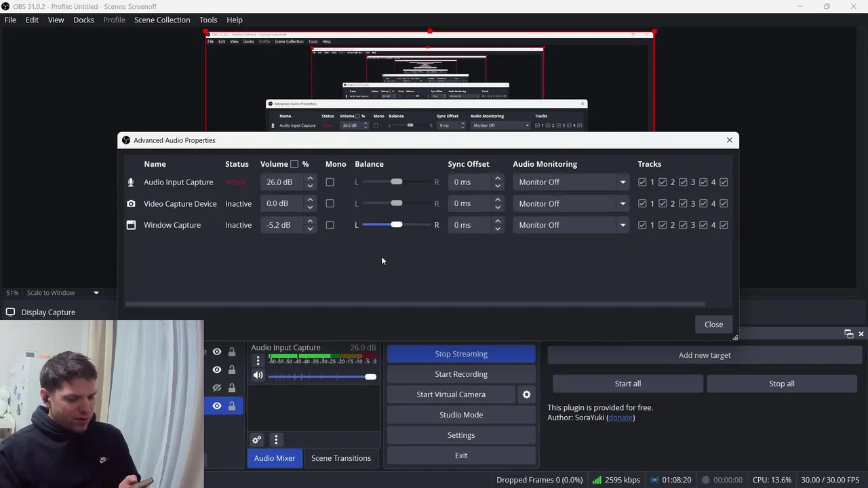The image size is (868, 488).
Task: Float the plugin dock with the pop-out icon
Action: pos(848,333)
